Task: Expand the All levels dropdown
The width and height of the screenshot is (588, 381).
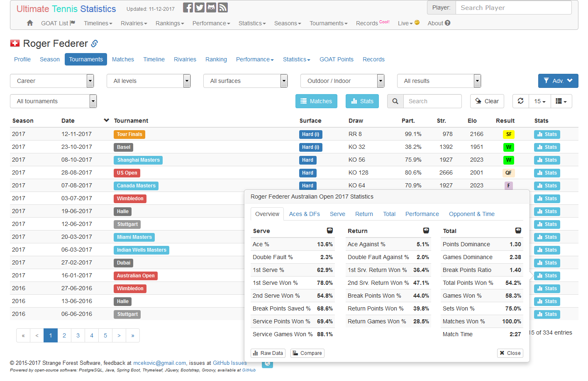Action: click(149, 81)
